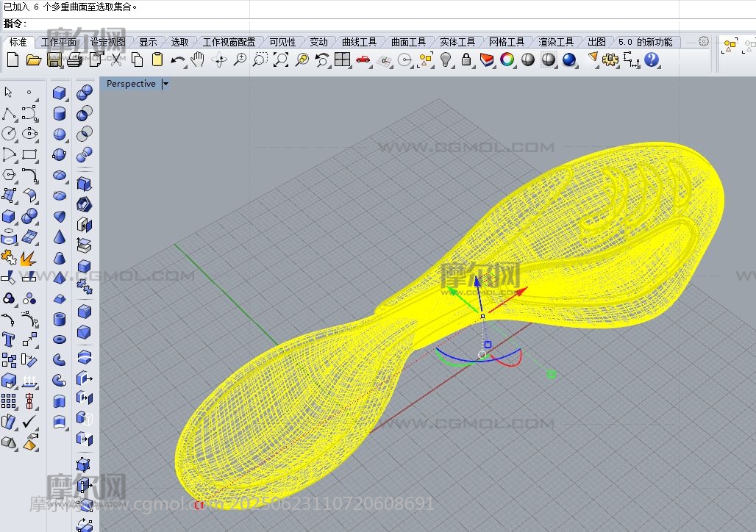Switch to the 实体工具 tab
The image size is (756, 532).
point(457,43)
